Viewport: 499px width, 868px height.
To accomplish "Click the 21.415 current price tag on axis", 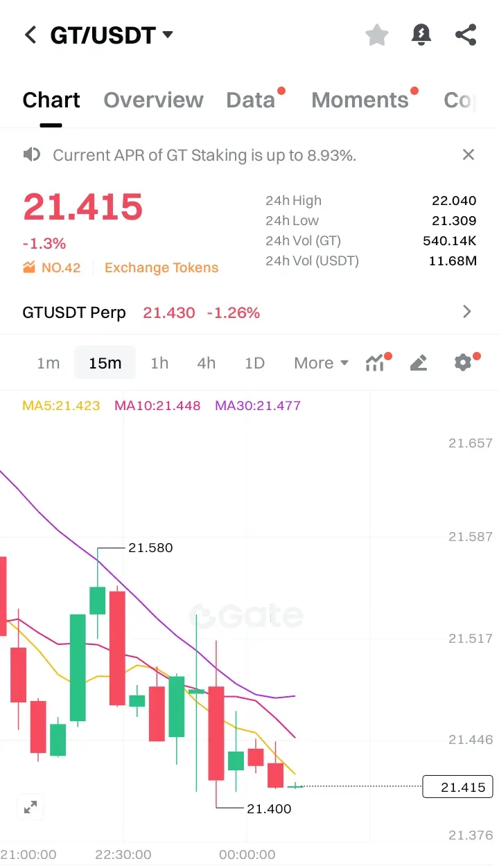I will pos(458,787).
